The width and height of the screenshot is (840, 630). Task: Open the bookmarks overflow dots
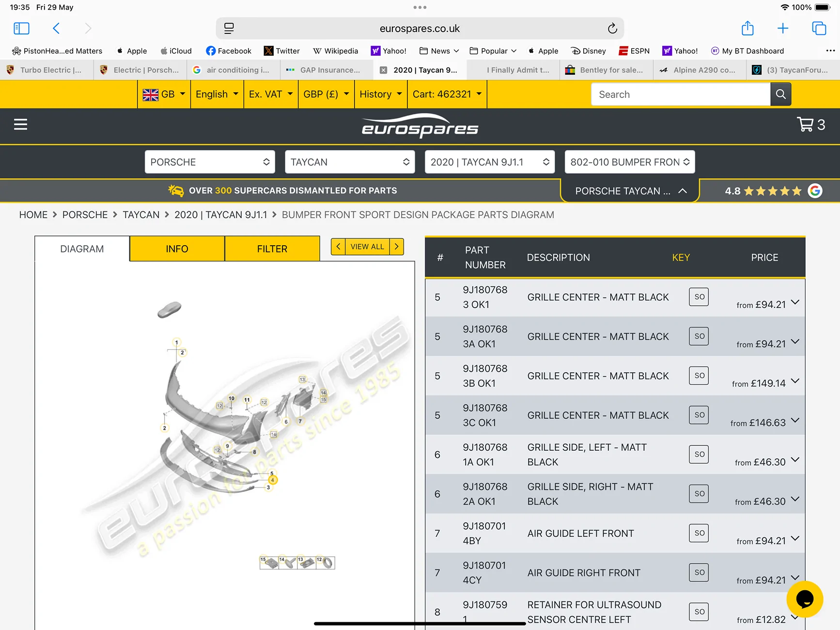[x=830, y=51]
